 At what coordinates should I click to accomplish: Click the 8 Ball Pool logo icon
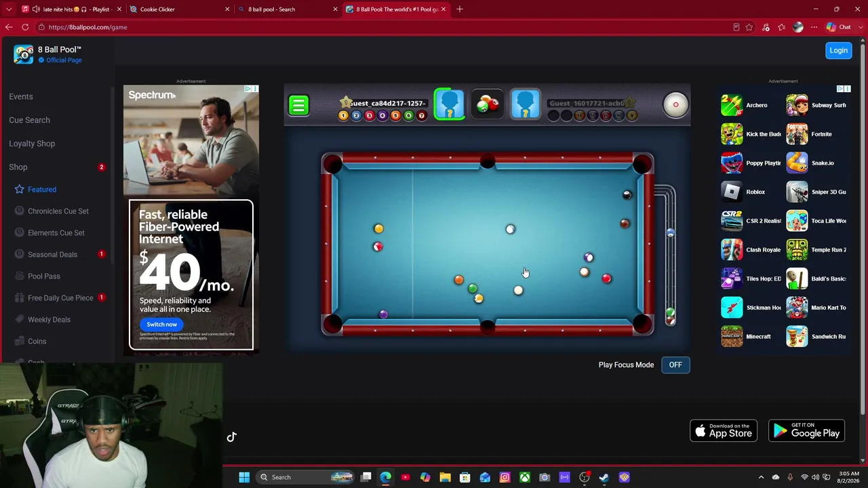[24, 54]
